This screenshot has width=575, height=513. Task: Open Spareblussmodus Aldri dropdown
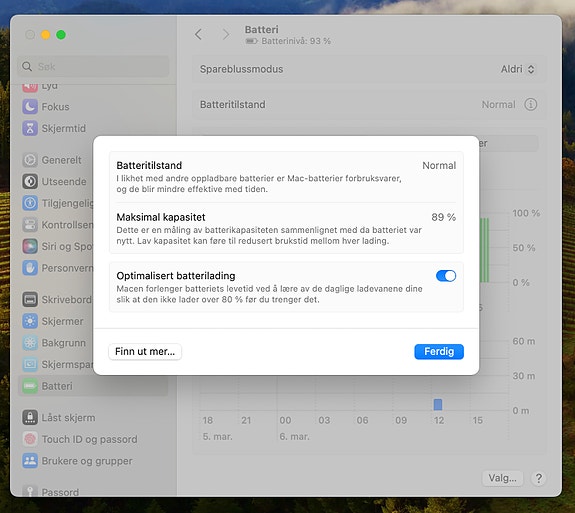[517, 69]
